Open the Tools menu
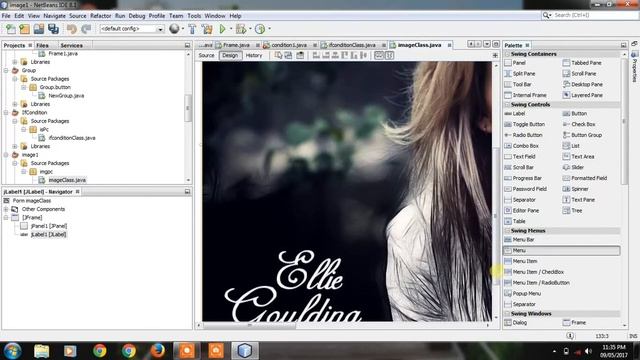640x360 pixels. pyautogui.click(x=194, y=16)
